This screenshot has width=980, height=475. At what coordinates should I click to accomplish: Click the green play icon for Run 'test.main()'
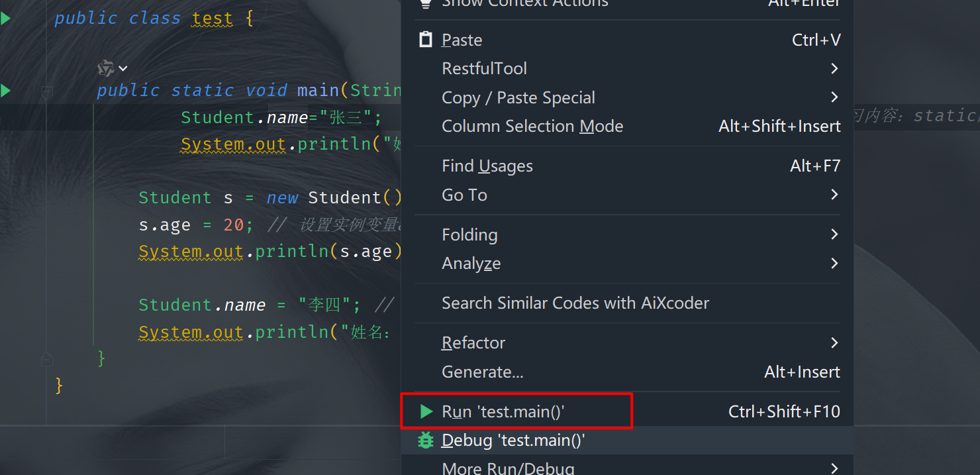426,411
